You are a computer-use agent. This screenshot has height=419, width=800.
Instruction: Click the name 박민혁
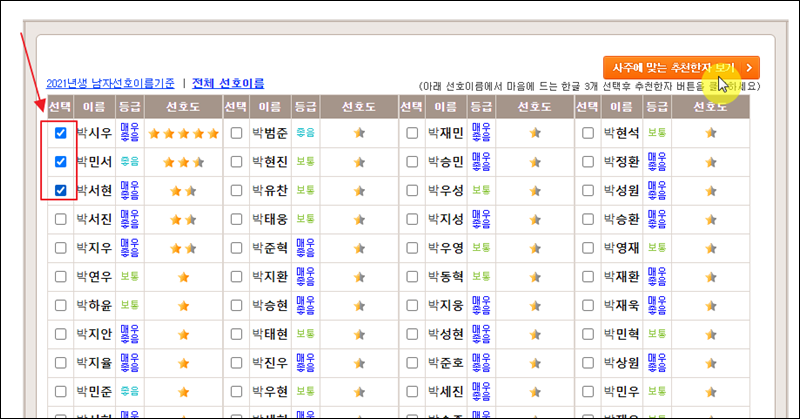click(621, 334)
